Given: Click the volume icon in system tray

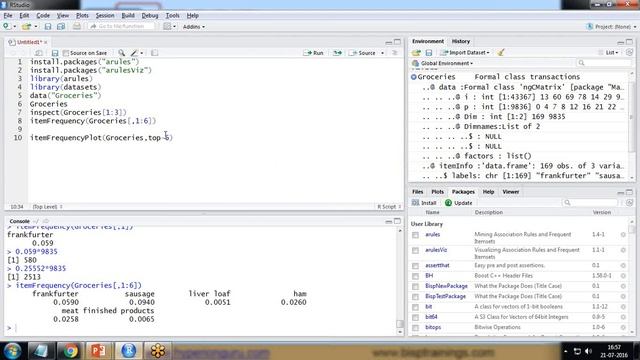Looking at the screenshot, I should coord(588,351).
